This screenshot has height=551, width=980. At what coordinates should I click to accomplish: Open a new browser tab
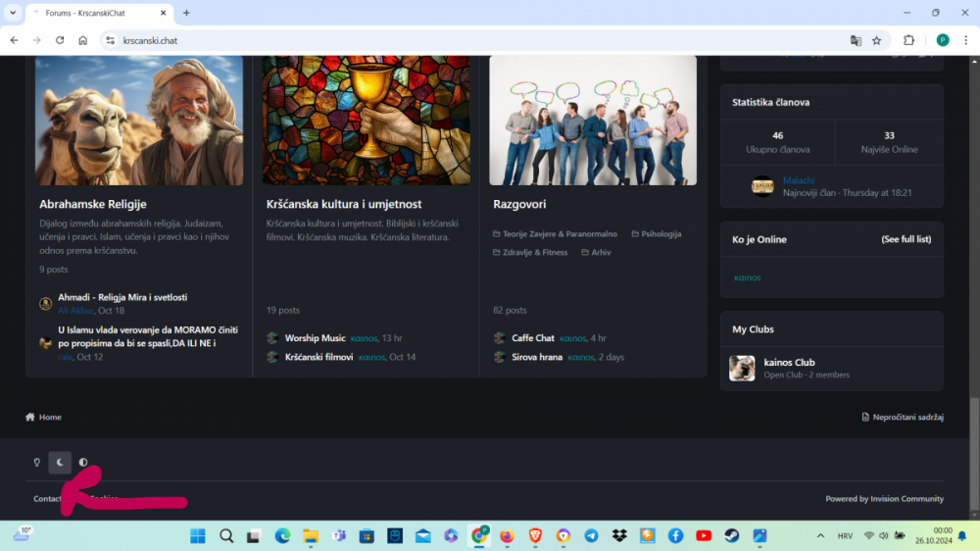tap(186, 13)
